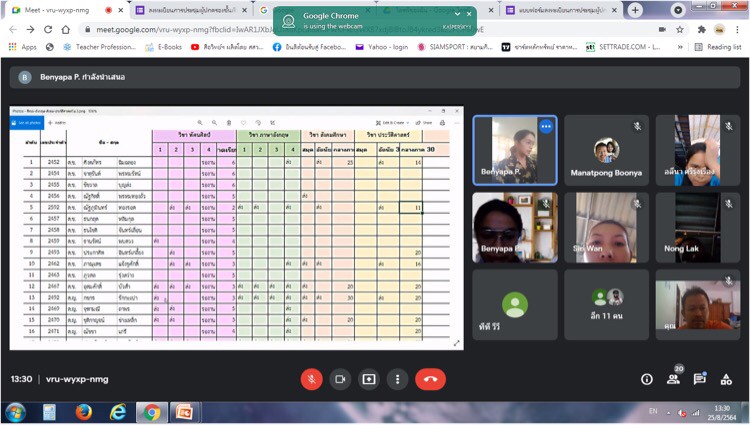The image size is (750, 425).
Task: Open the three-dot more options menu
Action: pos(398,379)
